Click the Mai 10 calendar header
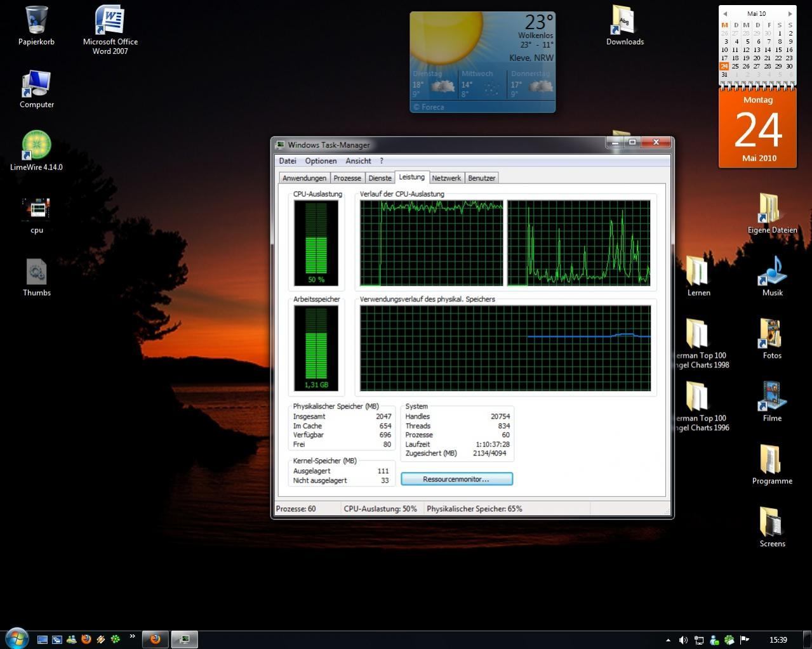The height and width of the screenshot is (649, 812). (x=757, y=13)
